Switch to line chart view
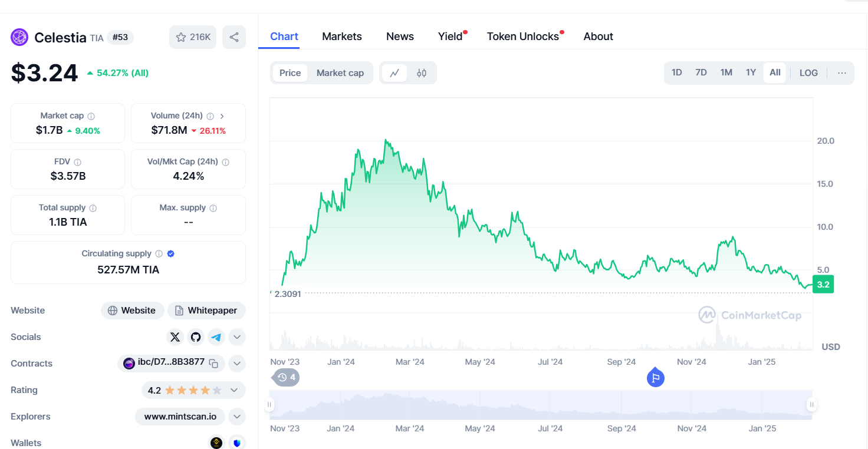868x449 pixels. tap(394, 73)
